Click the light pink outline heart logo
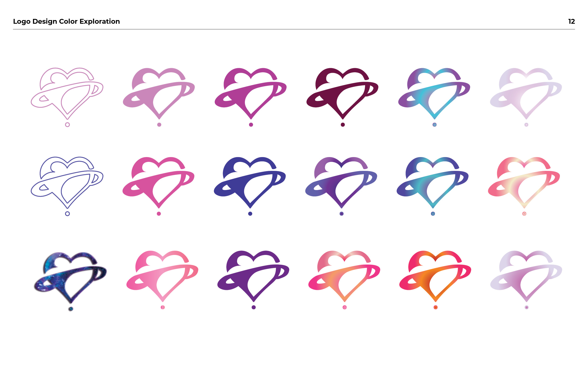Image resolution: width=588 pixels, height=380 pixels. pos(67,94)
